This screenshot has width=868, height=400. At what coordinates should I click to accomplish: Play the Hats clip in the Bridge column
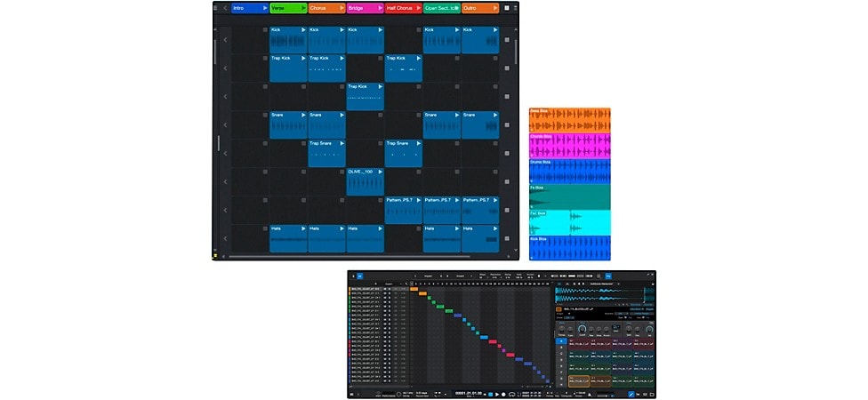(381, 228)
